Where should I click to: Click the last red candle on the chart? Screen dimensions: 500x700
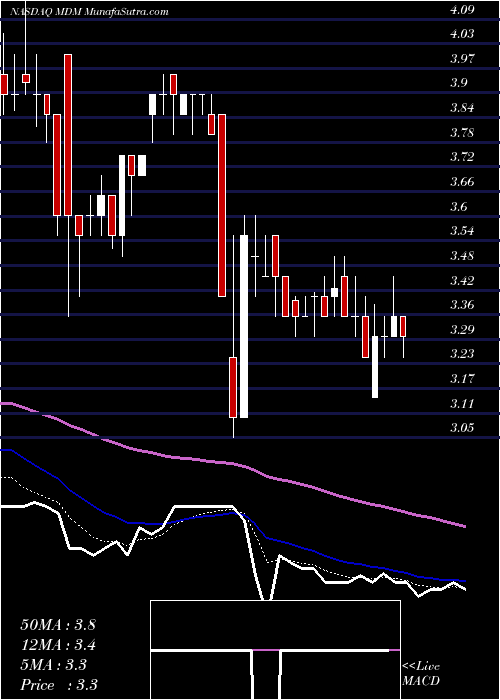point(403,326)
